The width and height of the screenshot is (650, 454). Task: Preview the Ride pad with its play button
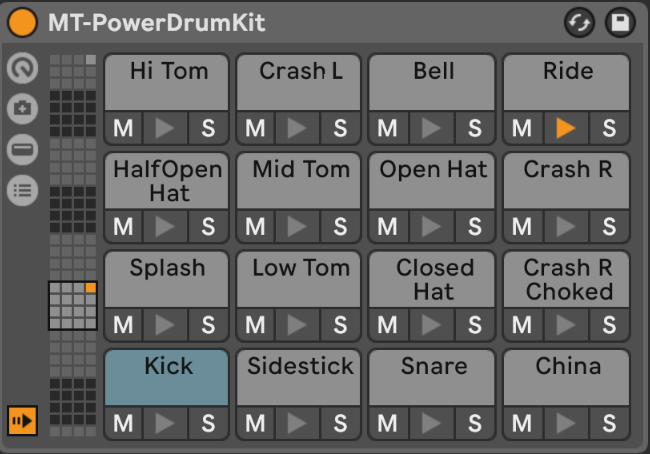(566, 128)
